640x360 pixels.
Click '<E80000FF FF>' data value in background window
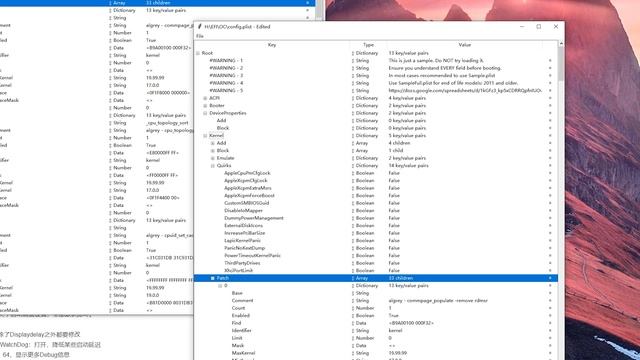162,153
